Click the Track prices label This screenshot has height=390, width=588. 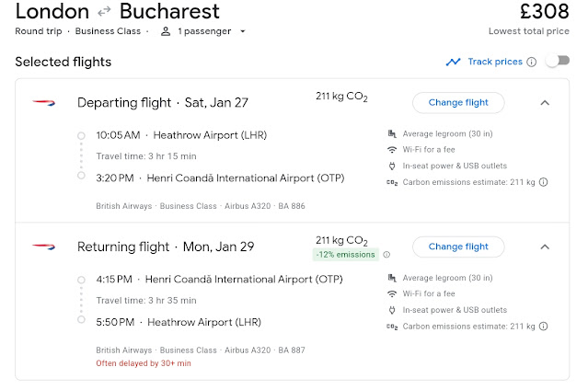point(494,62)
